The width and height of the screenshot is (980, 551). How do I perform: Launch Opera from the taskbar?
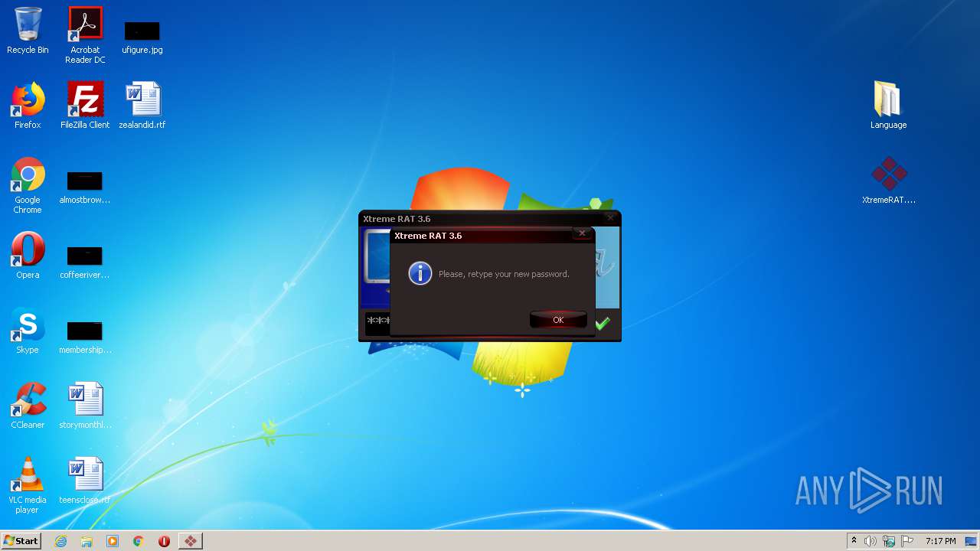(x=164, y=541)
